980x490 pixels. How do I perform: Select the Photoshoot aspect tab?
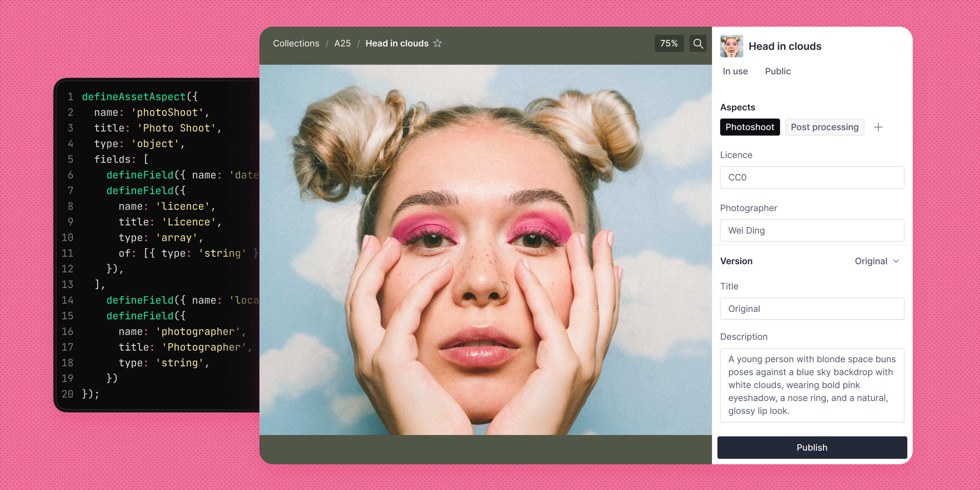pos(750,127)
